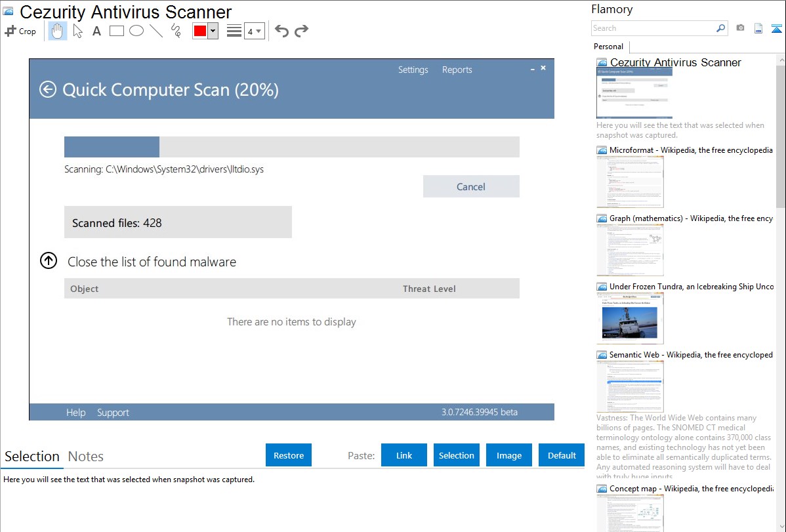Open the color picker dropdown arrow
This screenshot has height=532, width=786.
pyautogui.click(x=213, y=31)
